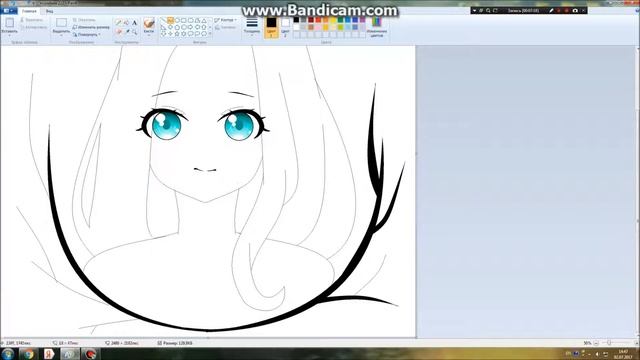Pick the Color picker eyedropper tool

point(127,31)
